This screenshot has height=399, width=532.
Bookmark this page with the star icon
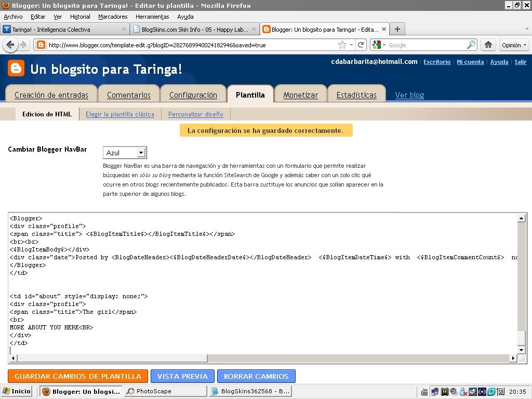[x=342, y=45]
